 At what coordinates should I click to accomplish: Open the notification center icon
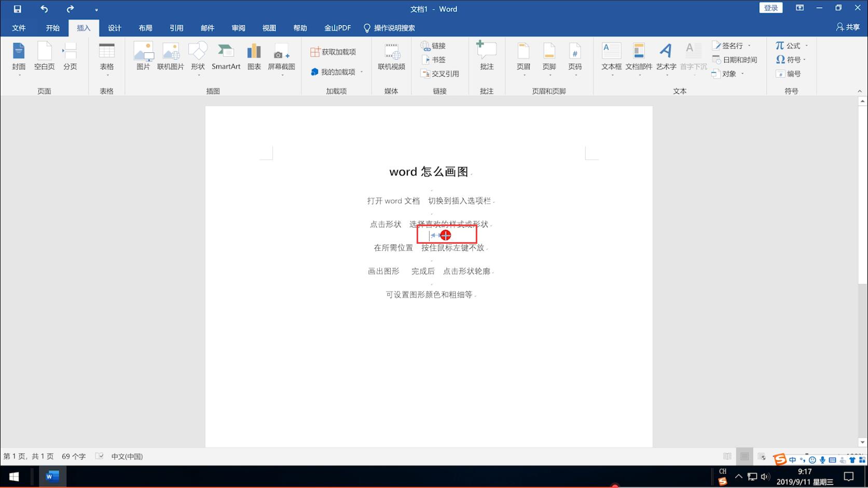coord(849,476)
